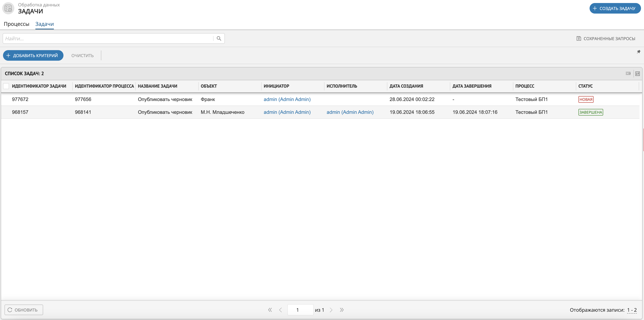The width and height of the screenshot is (644, 320).
Task: Click Тестовый БП1 in row 977672
Action: point(532,99)
